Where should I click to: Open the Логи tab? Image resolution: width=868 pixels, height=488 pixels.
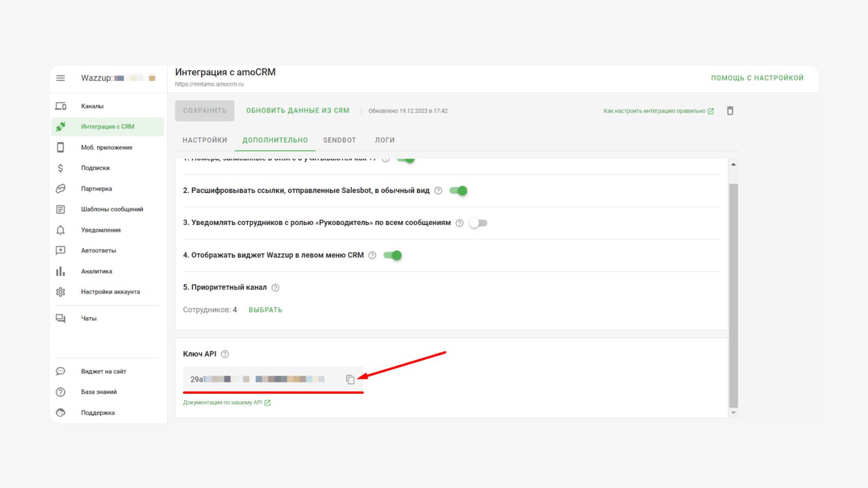pyautogui.click(x=385, y=140)
